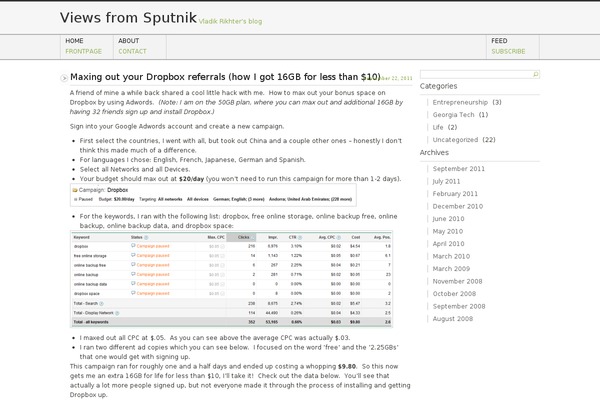Click the Dropbox campaign settings screenshot
Image resolution: width=600 pixels, height=400 pixels.
point(213,195)
